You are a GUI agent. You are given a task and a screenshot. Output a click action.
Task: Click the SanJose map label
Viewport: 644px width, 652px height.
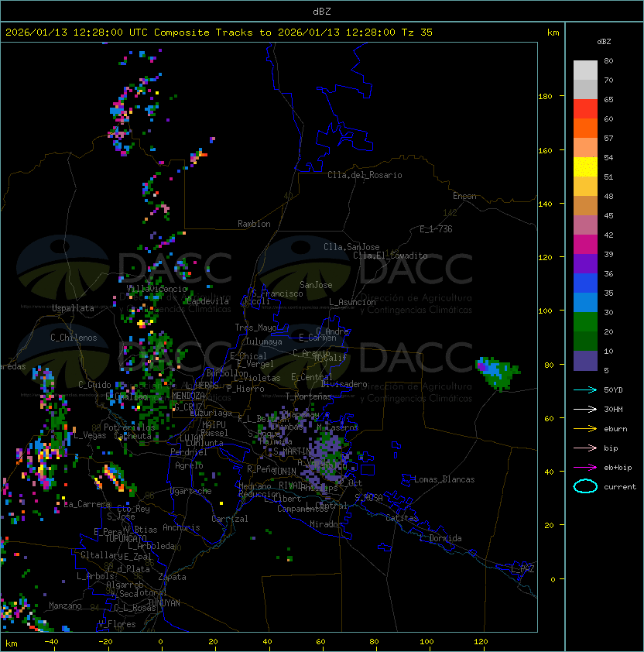(316, 285)
